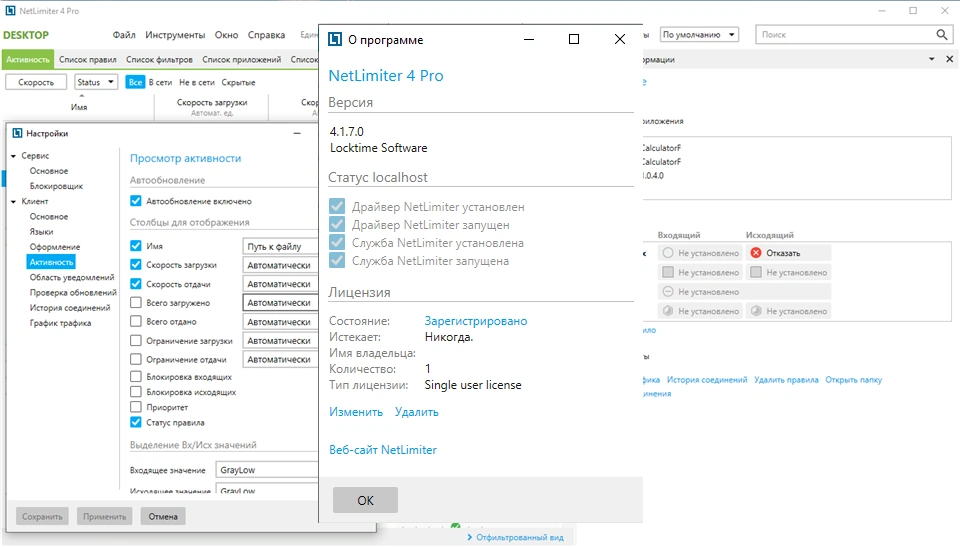This screenshot has width=960, height=547.
Task: Switch to Список фильтров tab
Action: (159, 59)
